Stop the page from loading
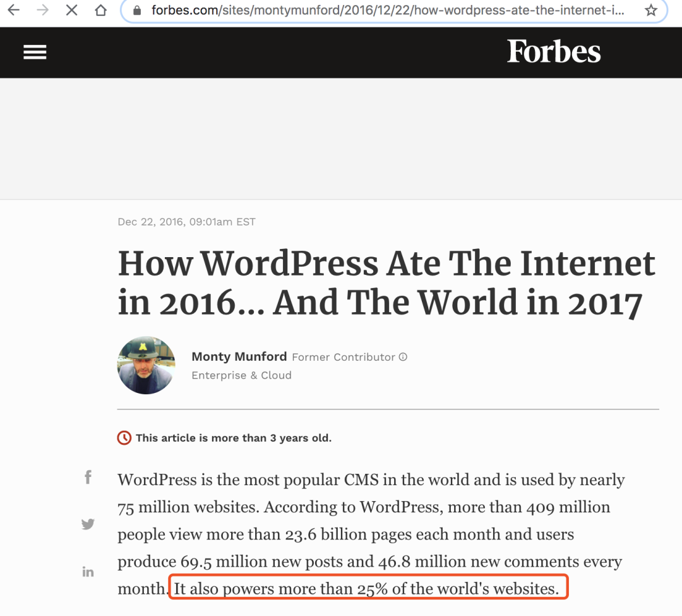Image resolution: width=682 pixels, height=616 pixels. 72,11
